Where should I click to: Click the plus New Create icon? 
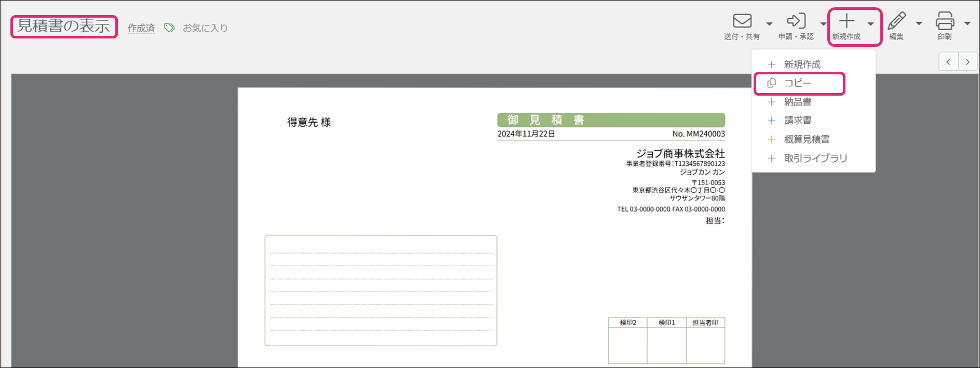click(847, 21)
